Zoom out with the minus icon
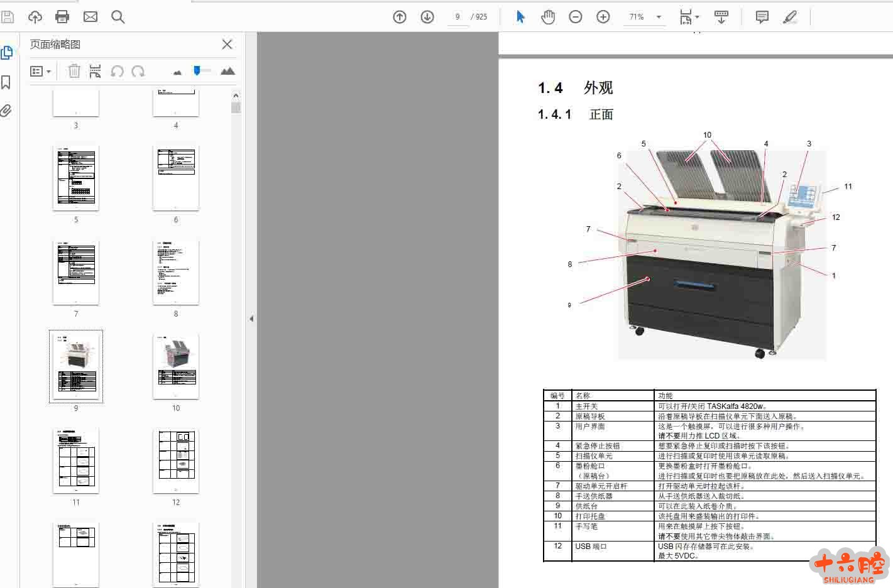The image size is (893, 588). coord(575,17)
